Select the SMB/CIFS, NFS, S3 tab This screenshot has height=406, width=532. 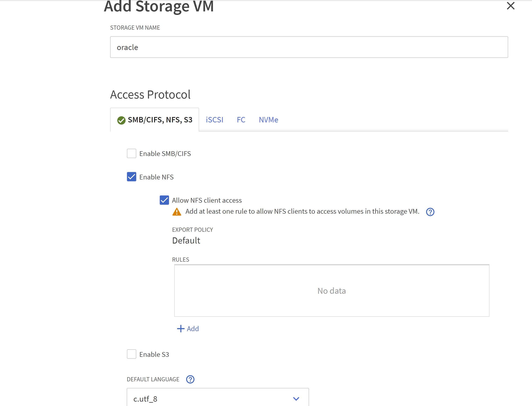pyautogui.click(x=160, y=120)
